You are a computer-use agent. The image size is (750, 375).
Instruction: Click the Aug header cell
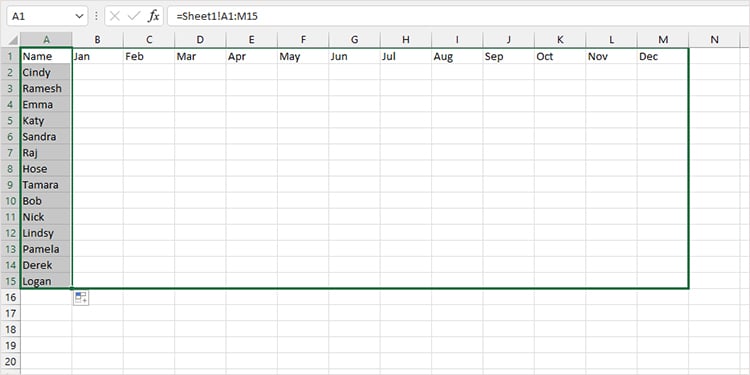click(x=458, y=56)
